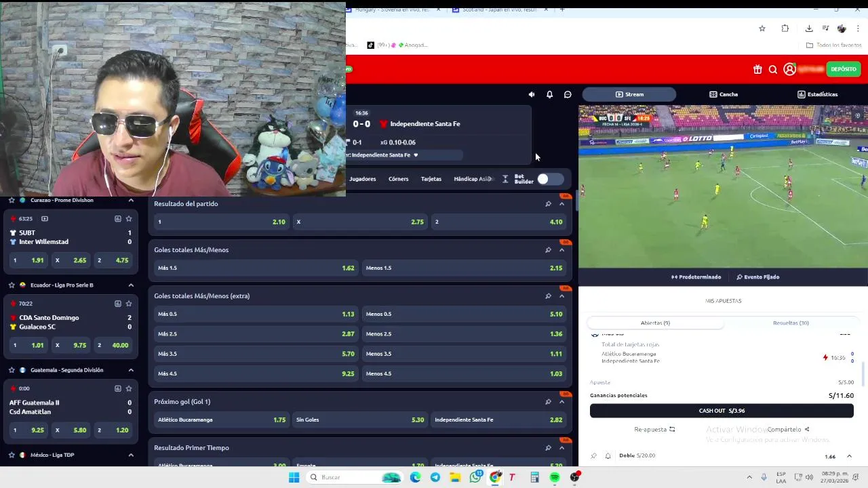
Task: Collapse Guatemala Segunda División section
Action: click(131, 370)
